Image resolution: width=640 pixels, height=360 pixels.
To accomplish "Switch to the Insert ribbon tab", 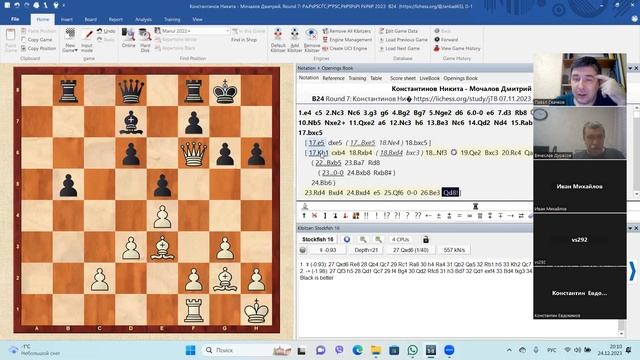I will pos(67,19).
